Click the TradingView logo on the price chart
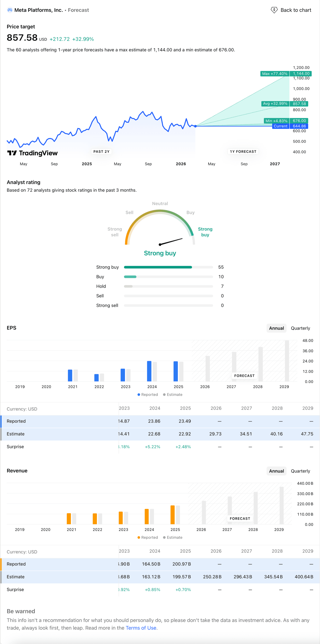The image size is (320, 644). (32, 153)
